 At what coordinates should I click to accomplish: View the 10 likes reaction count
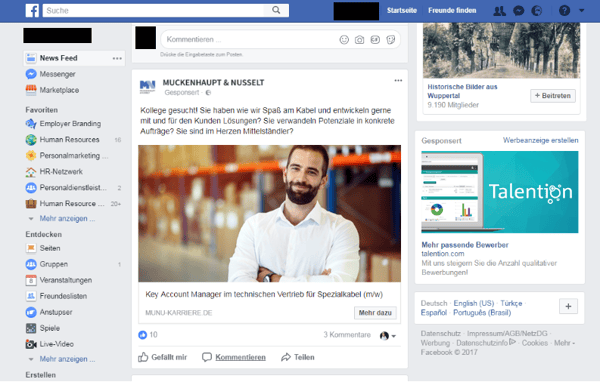pyautogui.click(x=148, y=335)
